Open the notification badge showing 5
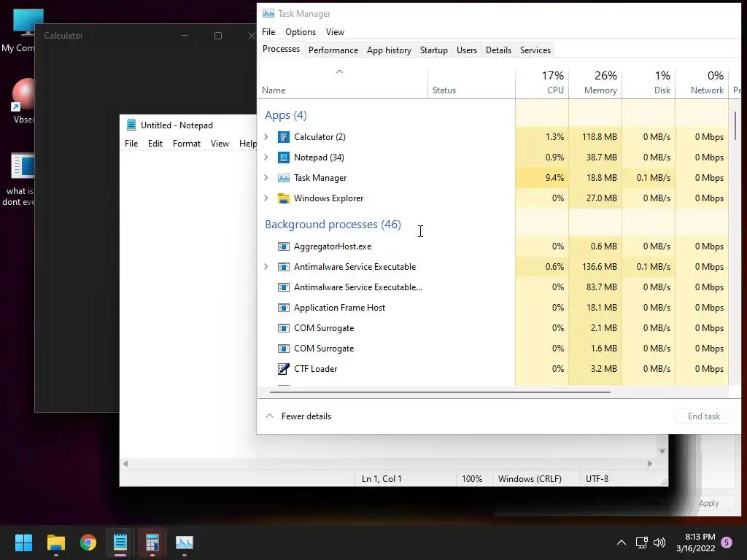 (727, 542)
